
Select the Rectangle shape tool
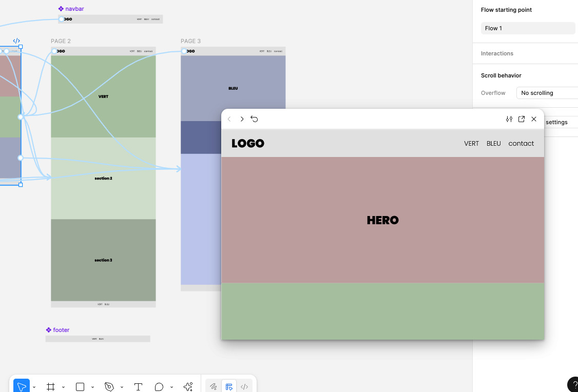click(x=80, y=387)
